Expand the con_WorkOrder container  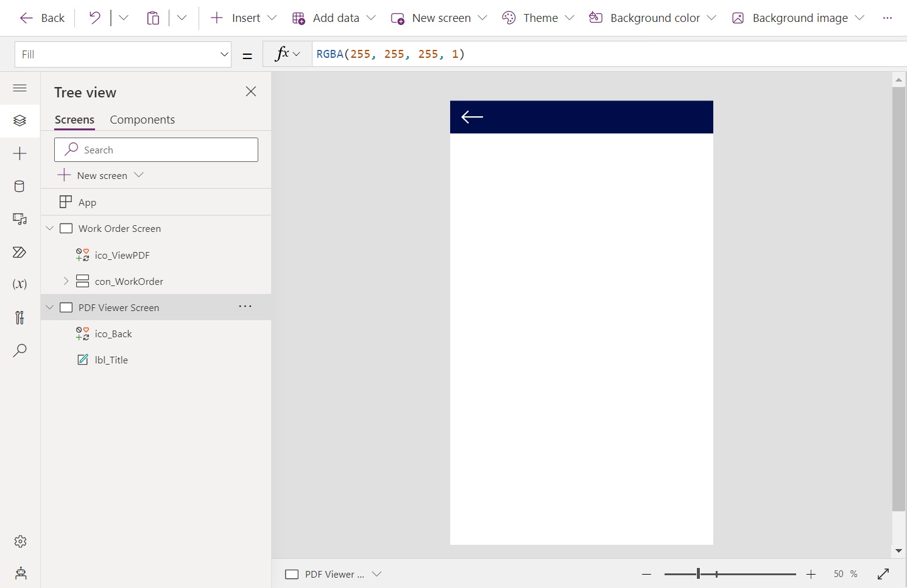[66, 281]
